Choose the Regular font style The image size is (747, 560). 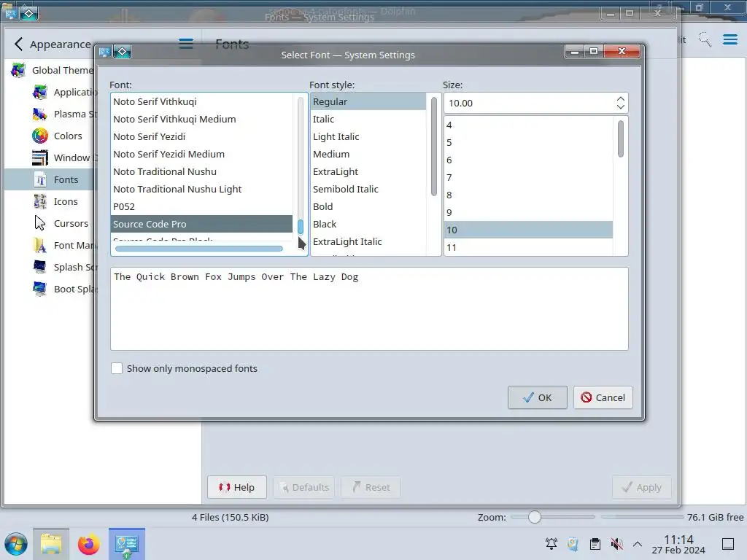pyautogui.click(x=368, y=101)
